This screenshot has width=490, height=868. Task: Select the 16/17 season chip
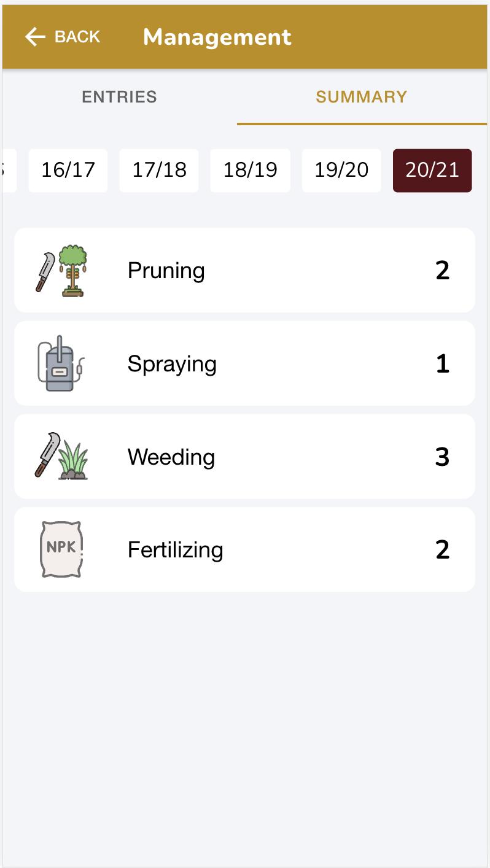pyautogui.click(x=68, y=171)
